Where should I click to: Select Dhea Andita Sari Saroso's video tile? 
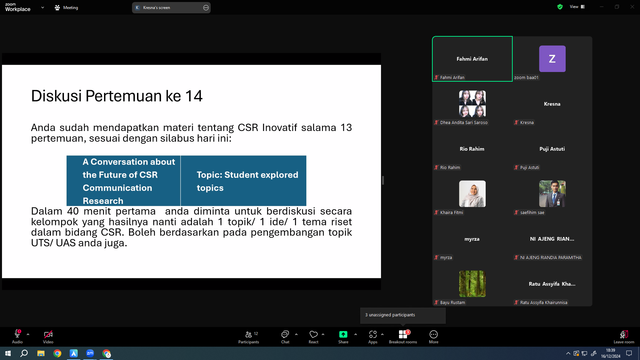pos(472,104)
